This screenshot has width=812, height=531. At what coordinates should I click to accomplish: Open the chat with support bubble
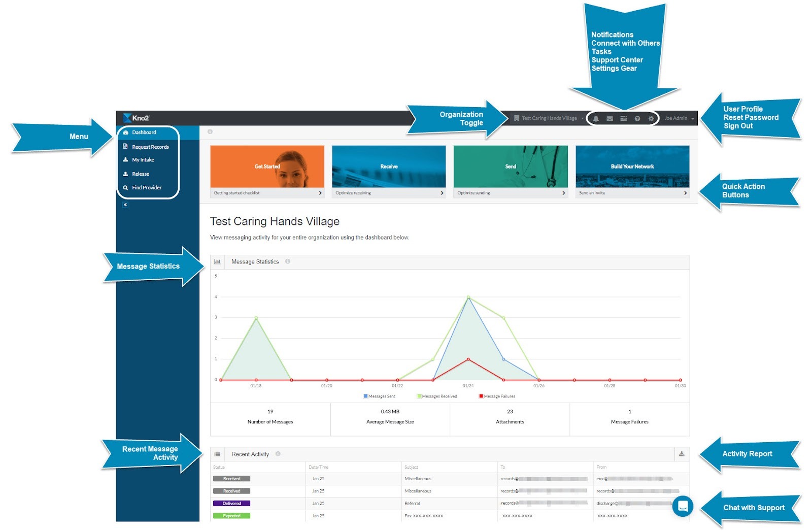(683, 506)
